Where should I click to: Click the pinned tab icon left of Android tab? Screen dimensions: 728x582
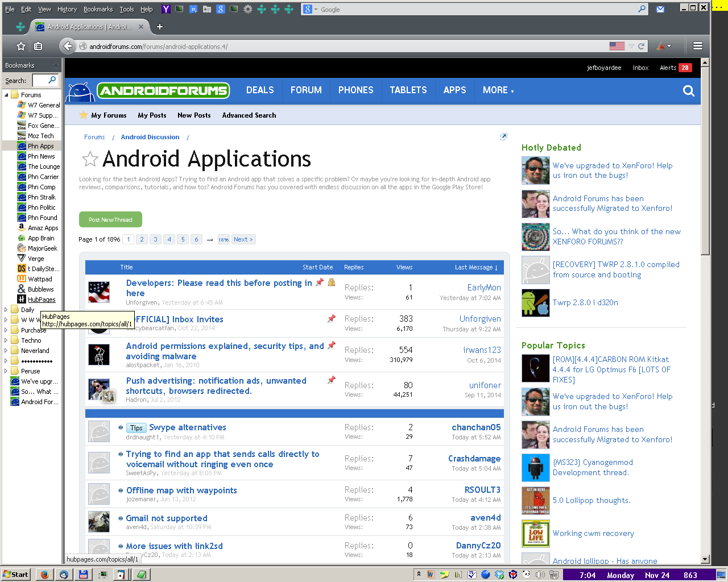click(x=20, y=27)
